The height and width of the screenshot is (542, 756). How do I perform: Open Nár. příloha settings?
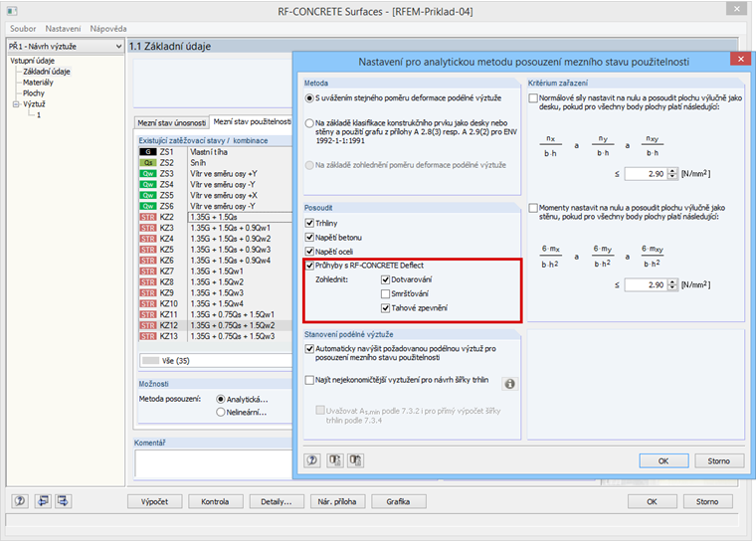click(337, 501)
